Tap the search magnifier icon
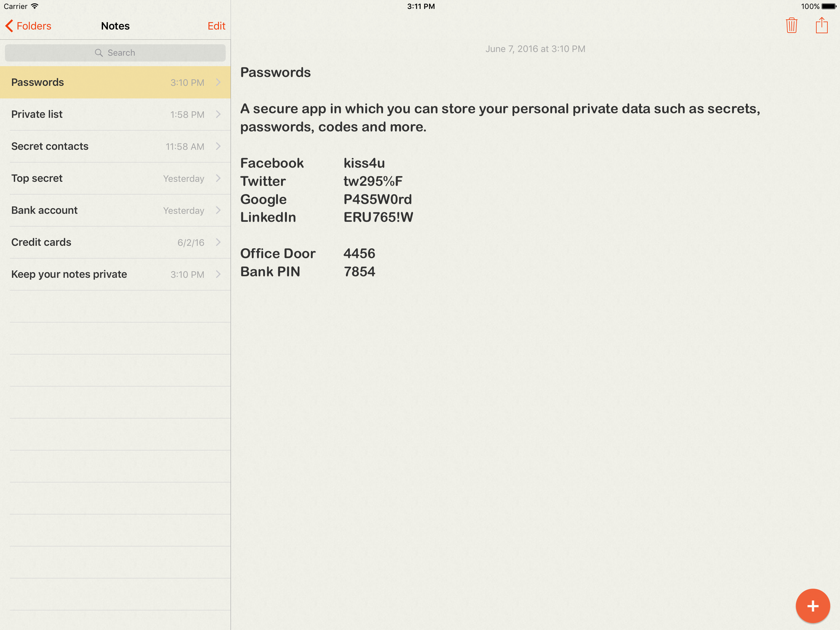840x630 pixels. (x=99, y=53)
